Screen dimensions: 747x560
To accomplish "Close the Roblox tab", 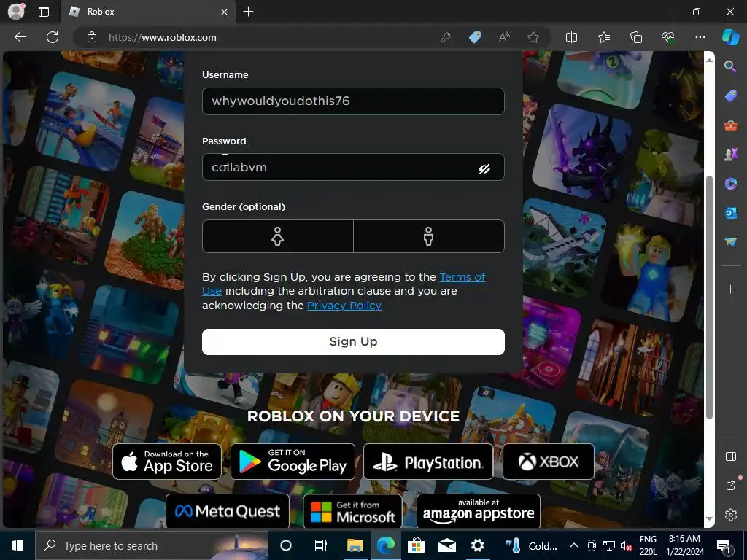I will pyautogui.click(x=224, y=12).
